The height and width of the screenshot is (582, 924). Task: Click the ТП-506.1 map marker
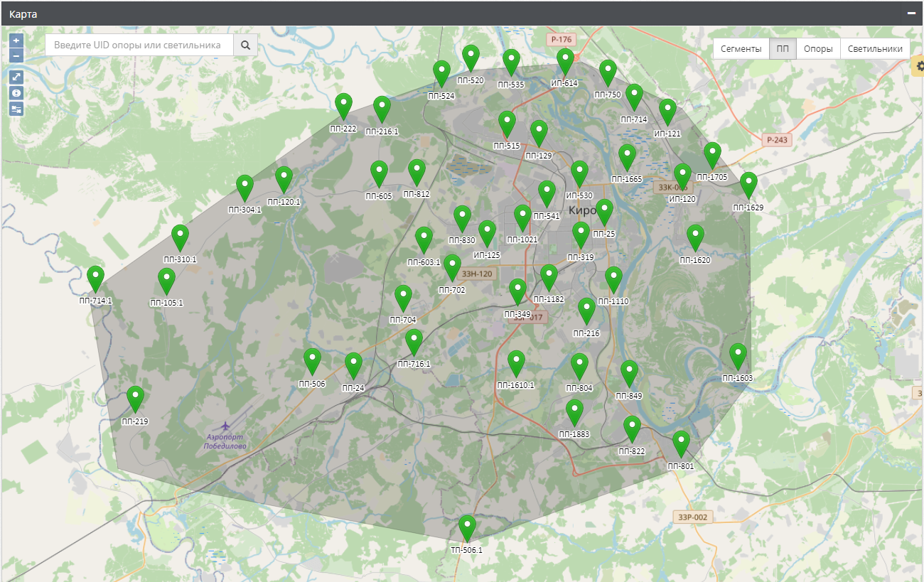click(466, 529)
